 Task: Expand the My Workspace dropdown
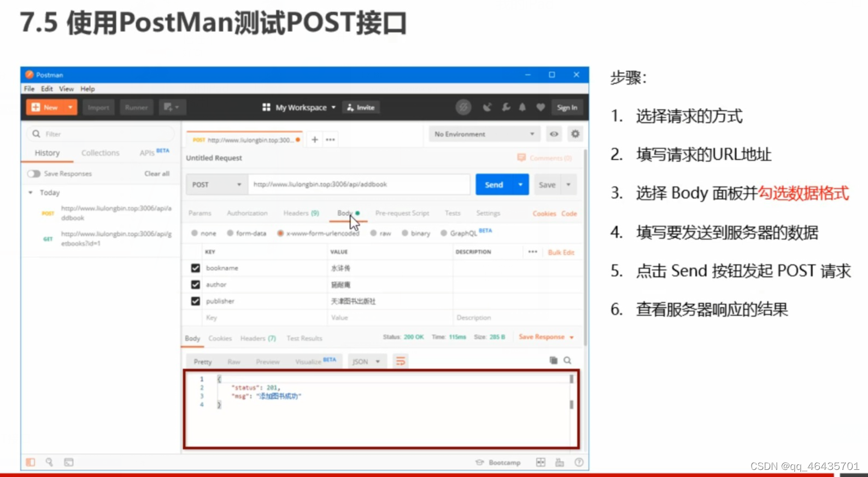[x=299, y=107]
